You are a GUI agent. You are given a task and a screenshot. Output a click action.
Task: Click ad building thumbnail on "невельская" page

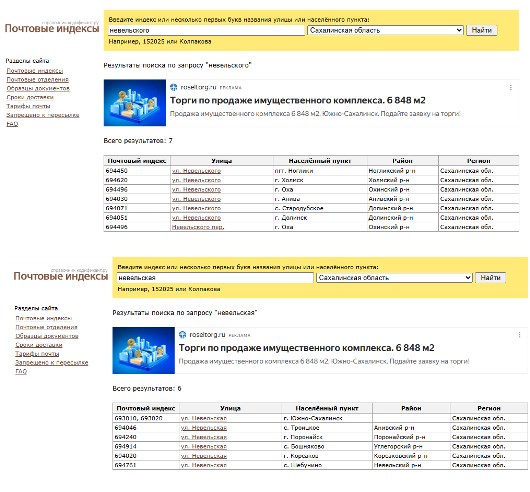tap(144, 350)
